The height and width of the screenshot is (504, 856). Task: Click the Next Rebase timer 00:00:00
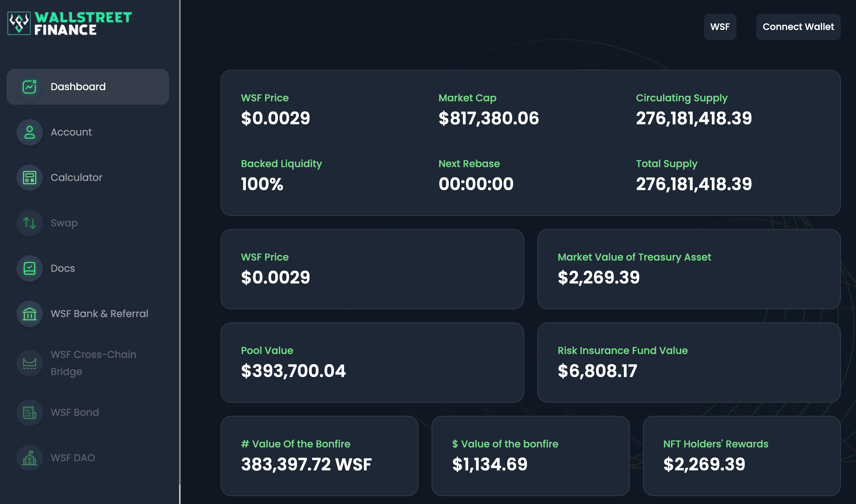click(476, 184)
